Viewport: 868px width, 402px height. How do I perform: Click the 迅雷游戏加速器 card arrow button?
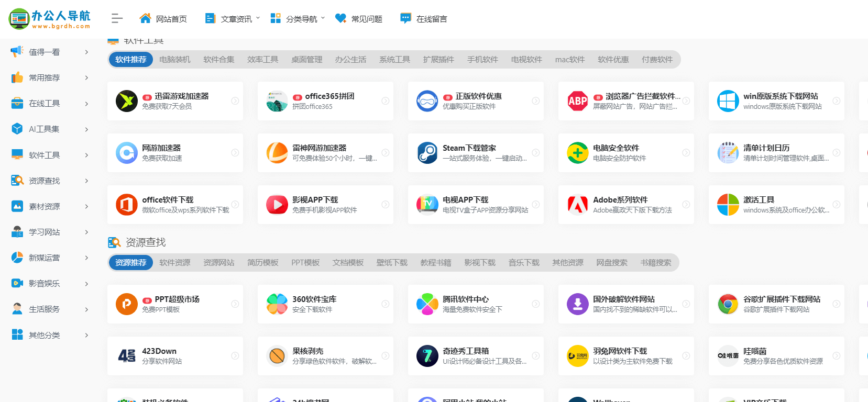tap(235, 101)
